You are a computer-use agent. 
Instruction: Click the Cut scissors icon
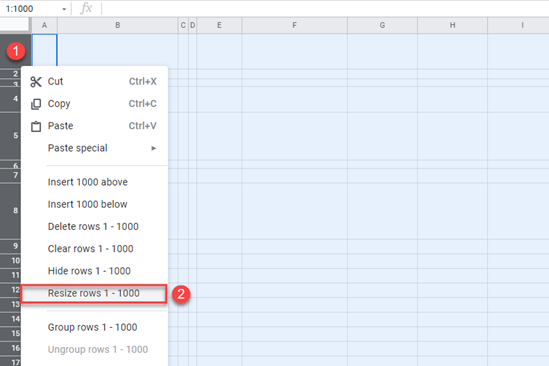click(36, 82)
